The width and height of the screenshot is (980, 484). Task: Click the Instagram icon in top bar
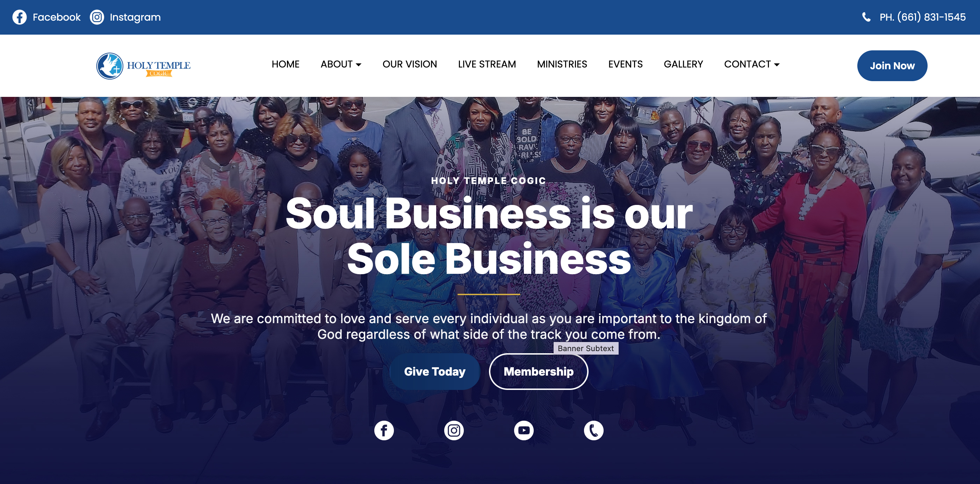[x=97, y=17]
